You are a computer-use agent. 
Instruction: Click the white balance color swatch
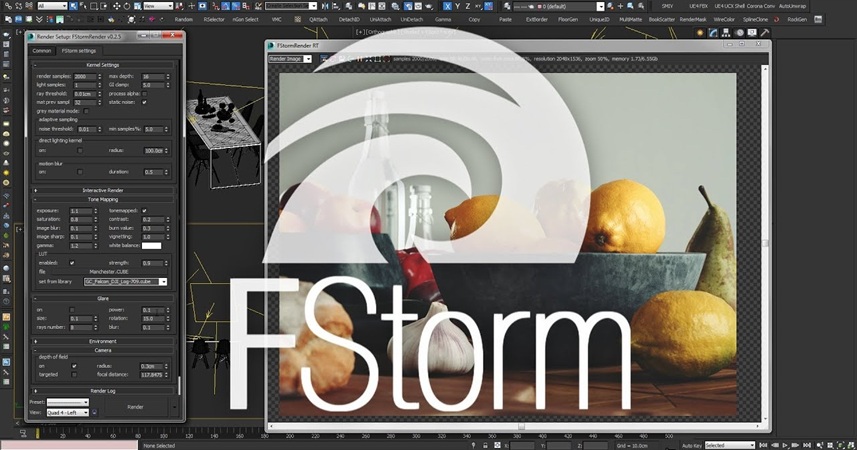coord(151,246)
